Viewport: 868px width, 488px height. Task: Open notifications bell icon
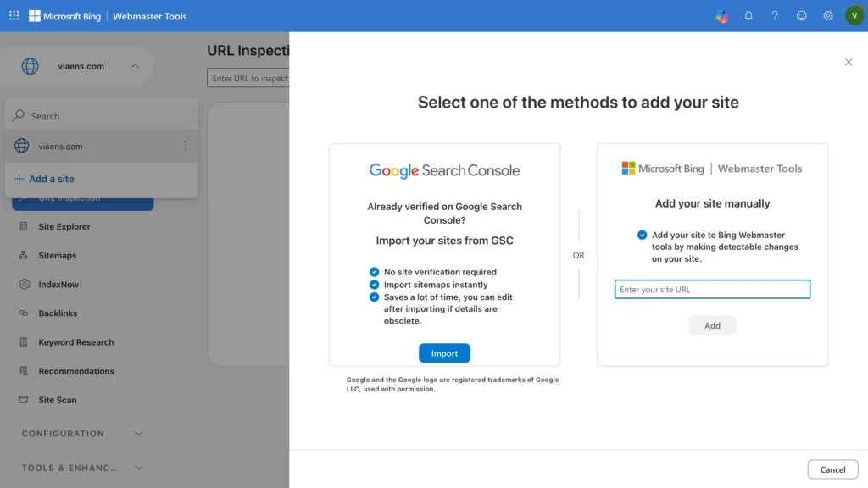tap(748, 16)
